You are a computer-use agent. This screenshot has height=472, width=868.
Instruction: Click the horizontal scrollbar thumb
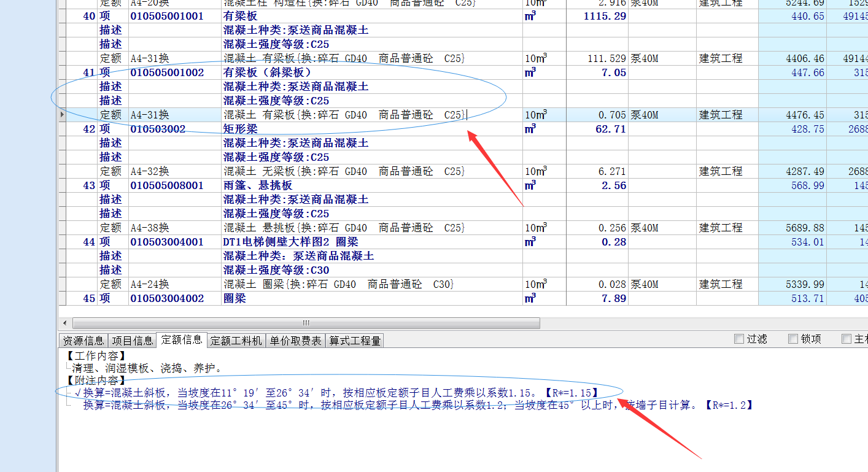(x=306, y=323)
